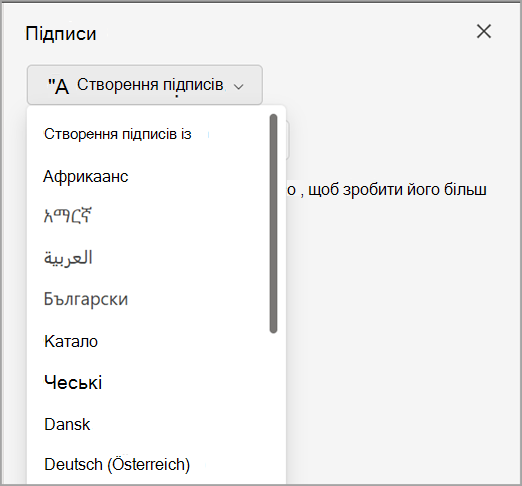
Task: Dismiss the list by clicking empty panel area
Action: (400, 317)
